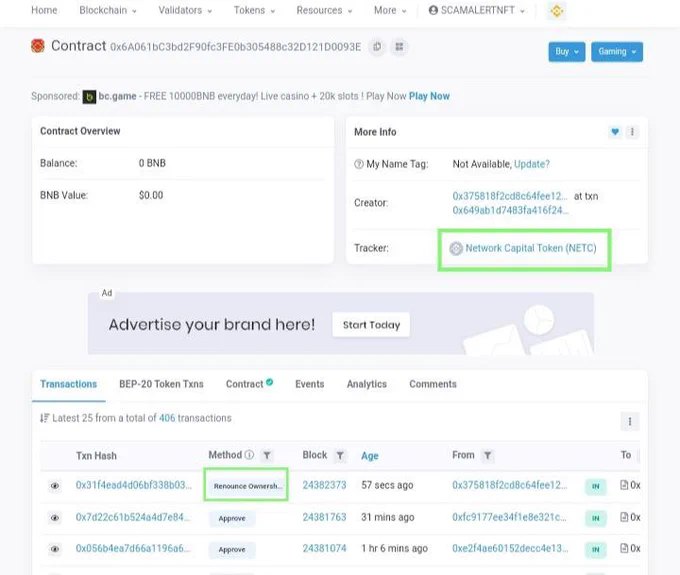Open More Info three-dot options
This screenshot has width=680, height=575.
pyautogui.click(x=632, y=132)
